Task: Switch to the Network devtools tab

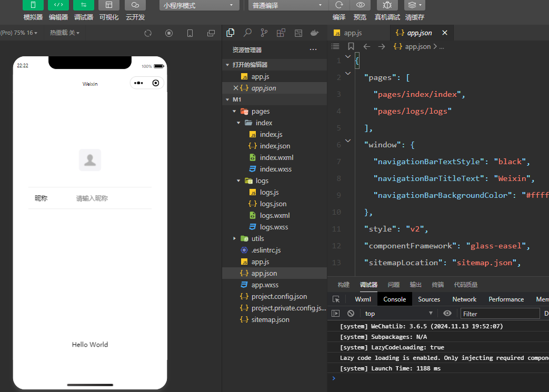Action: [464, 299]
